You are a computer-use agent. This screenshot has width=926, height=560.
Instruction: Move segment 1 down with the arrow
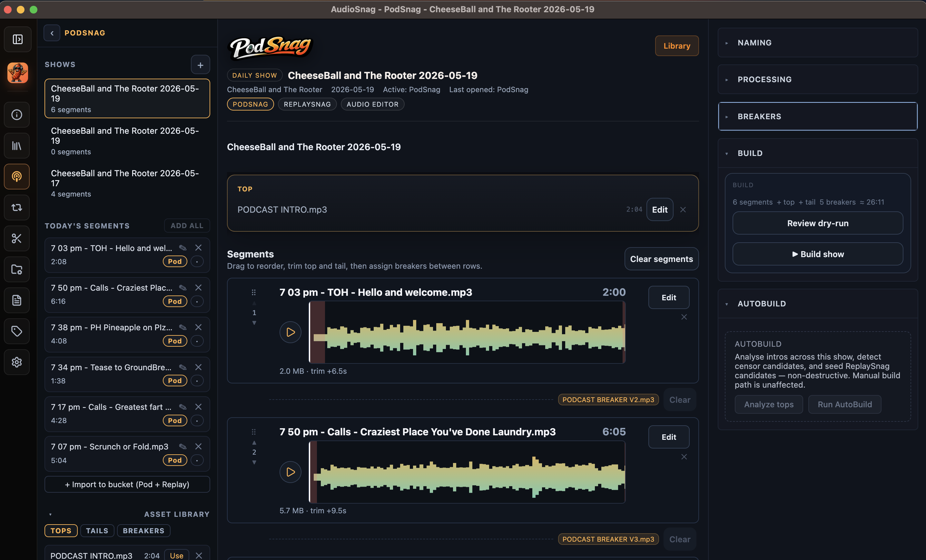pos(254,323)
